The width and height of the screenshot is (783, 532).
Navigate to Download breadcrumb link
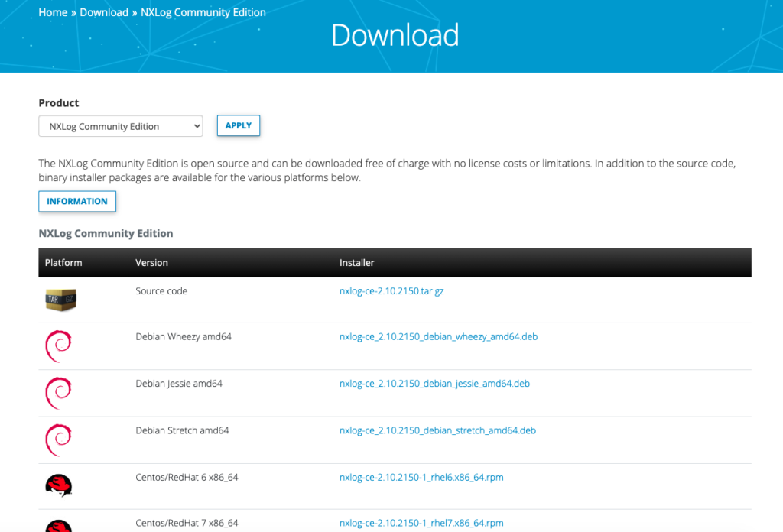104,12
